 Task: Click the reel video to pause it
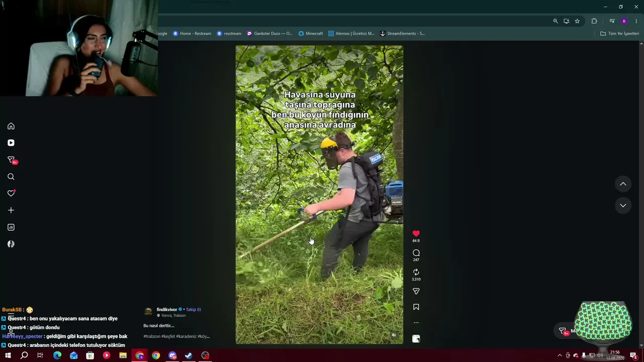pos(319,195)
